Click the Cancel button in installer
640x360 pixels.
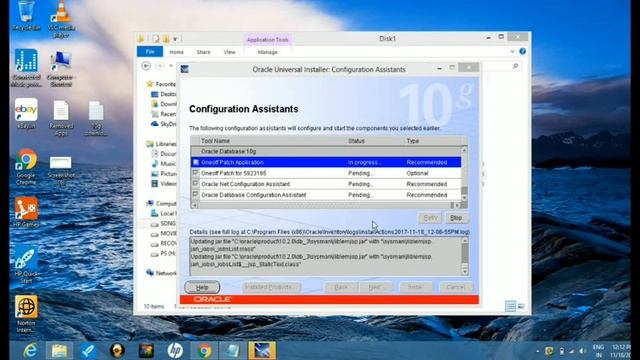pos(456,287)
